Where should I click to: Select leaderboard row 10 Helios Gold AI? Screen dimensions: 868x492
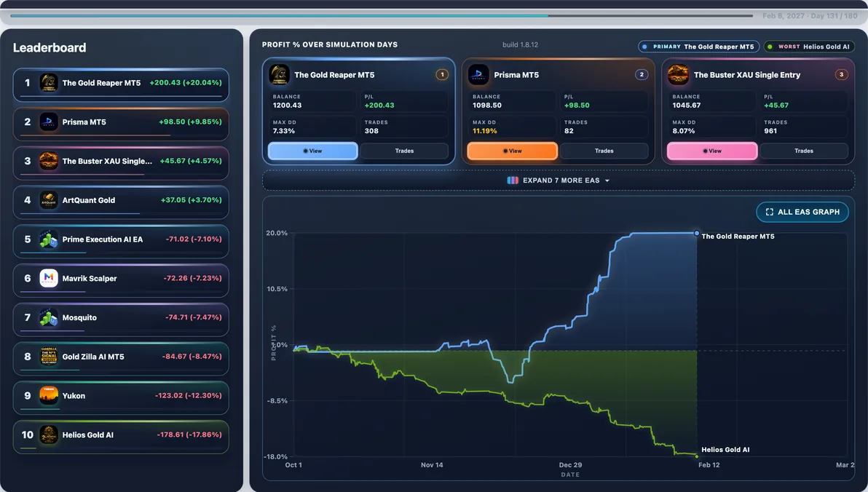121,437
